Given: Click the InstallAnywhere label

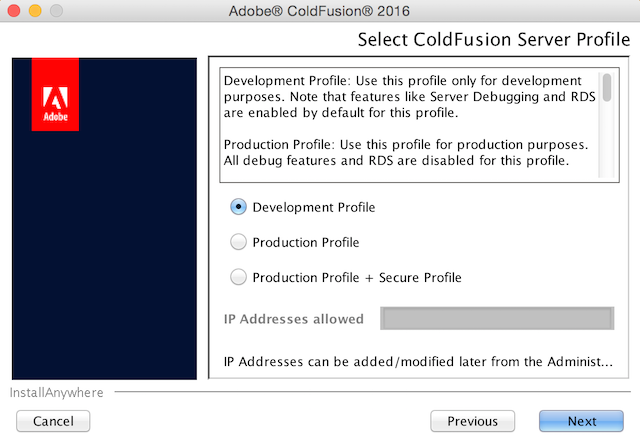Looking at the screenshot, I should coord(56,393).
